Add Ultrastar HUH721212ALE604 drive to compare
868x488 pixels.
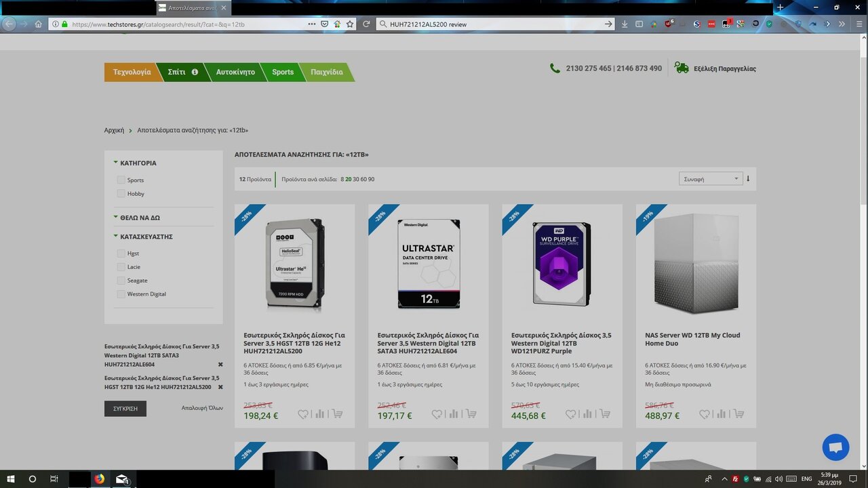click(454, 414)
